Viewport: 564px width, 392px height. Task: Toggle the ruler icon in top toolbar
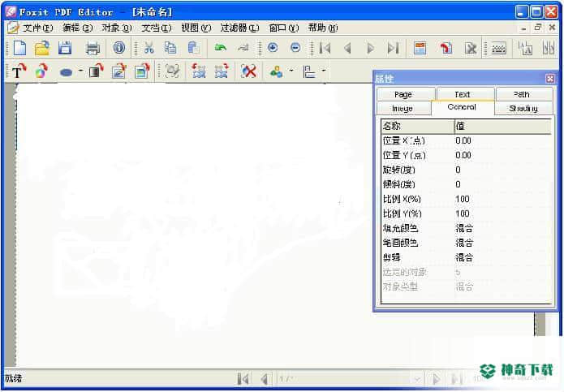tap(499, 48)
